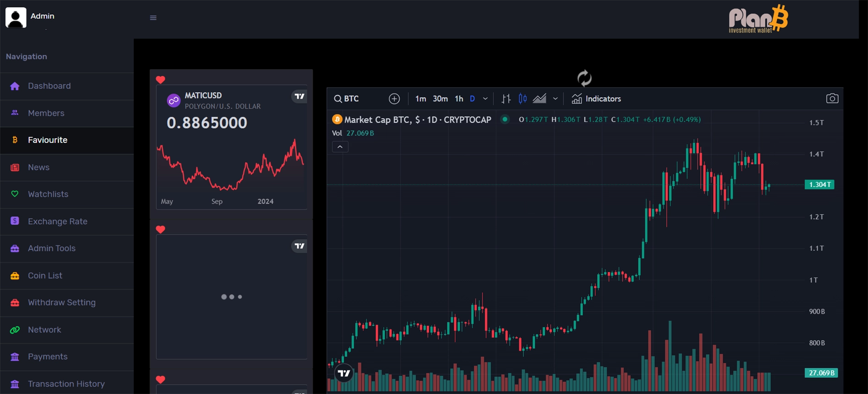Screen dimensions: 868x394
Task: Open the Members menu item
Action: tap(67, 113)
